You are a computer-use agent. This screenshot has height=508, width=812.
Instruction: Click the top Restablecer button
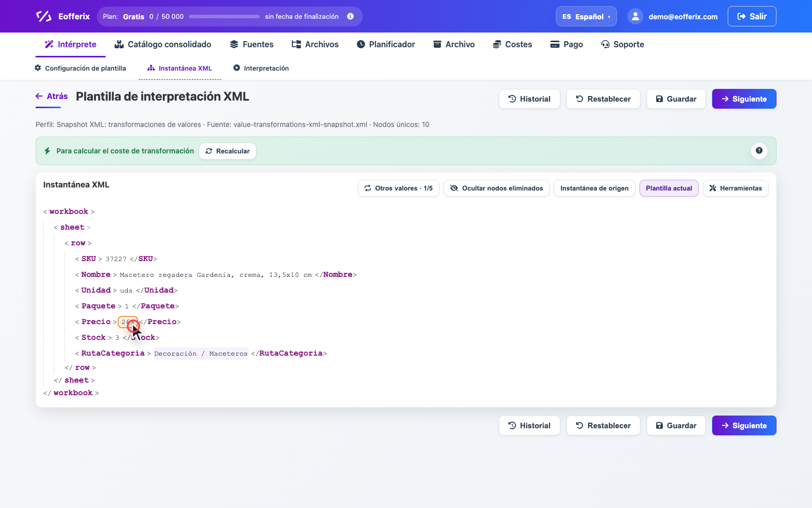click(603, 99)
